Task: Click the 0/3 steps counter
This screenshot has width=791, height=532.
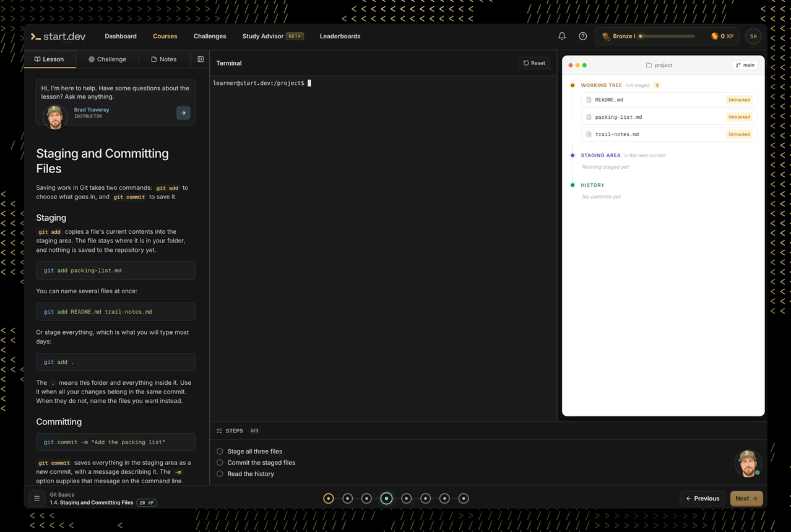Action: coord(254,431)
